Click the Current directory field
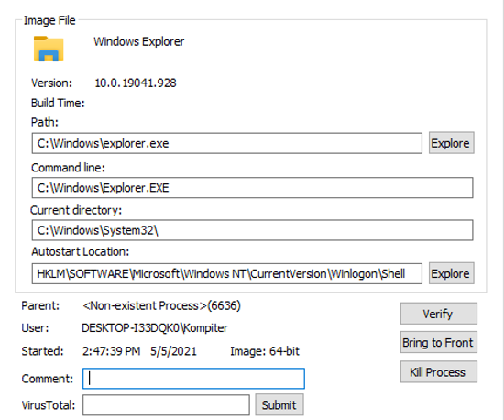504x420 pixels. [x=252, y=230]
